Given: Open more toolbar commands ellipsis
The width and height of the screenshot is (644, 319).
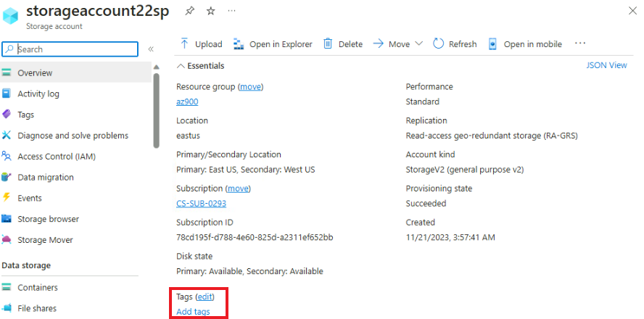Looking at the screenshot, I should pos(579,43).
